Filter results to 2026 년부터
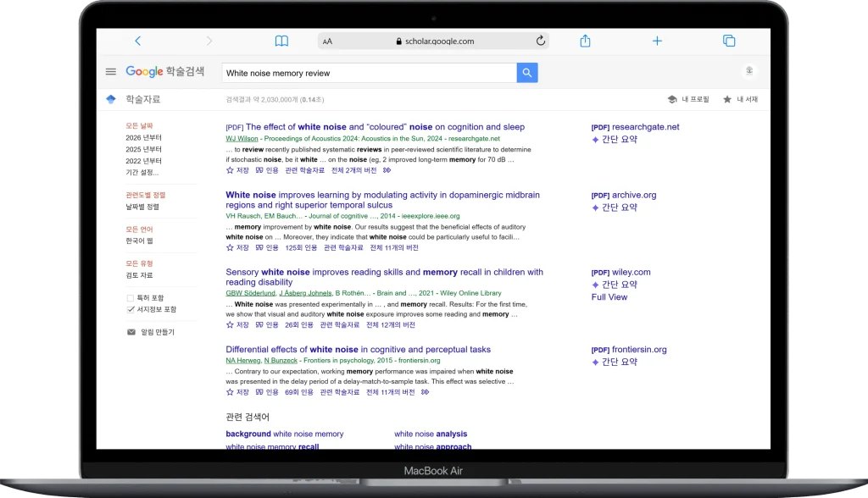868x498 pixels. (143, 138)
